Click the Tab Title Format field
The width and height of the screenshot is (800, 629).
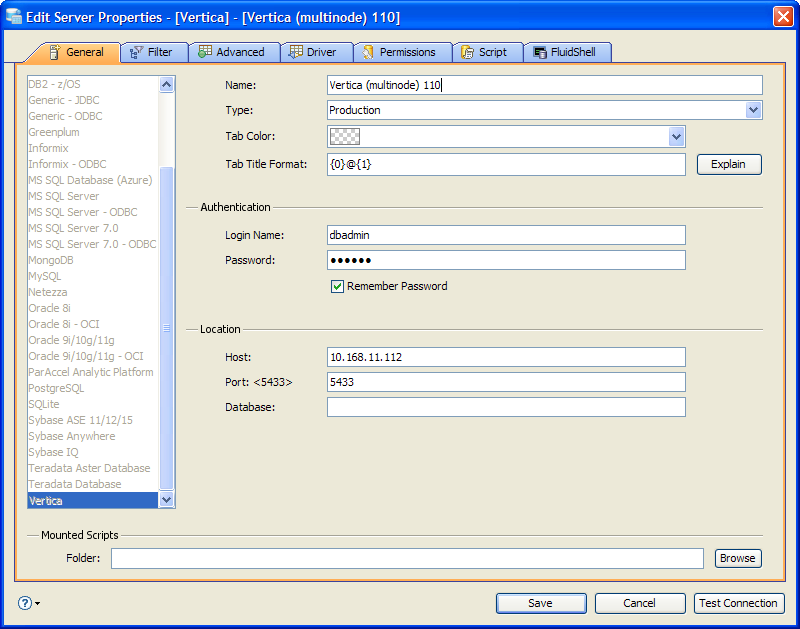[506, 164]
